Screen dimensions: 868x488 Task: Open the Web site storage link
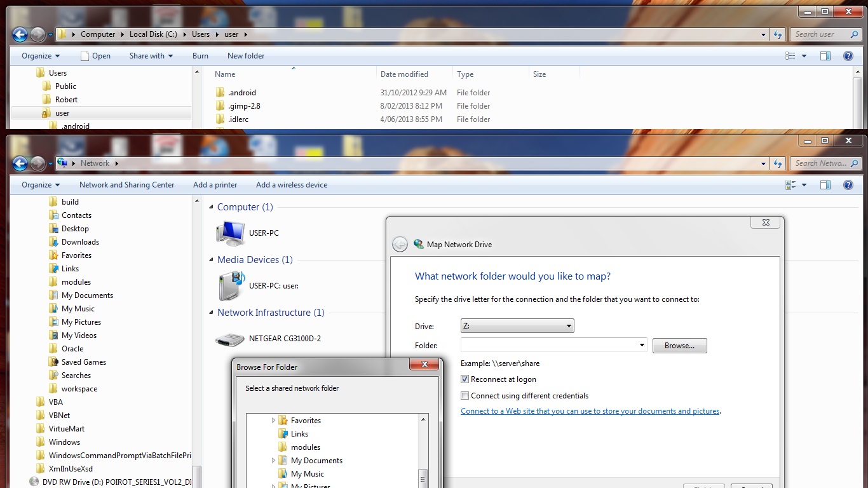click(590, 411)
